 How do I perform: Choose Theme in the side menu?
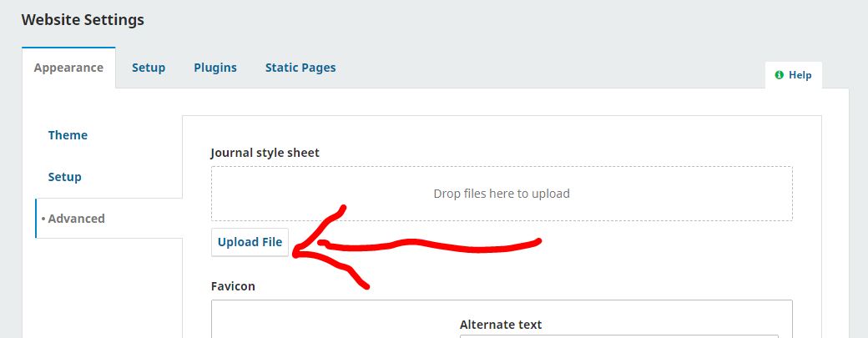pyautogui.click(x=68, y=135)
